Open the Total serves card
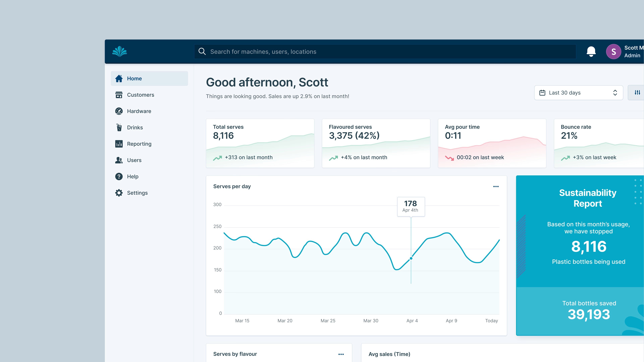The height and width of the screenshot is (362, 644). 260,143
